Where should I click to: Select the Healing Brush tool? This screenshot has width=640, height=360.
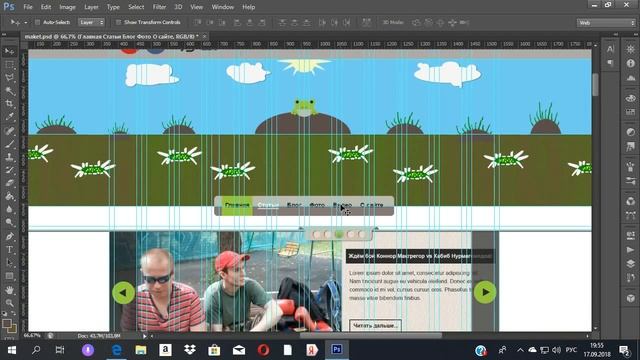(10, 131)
